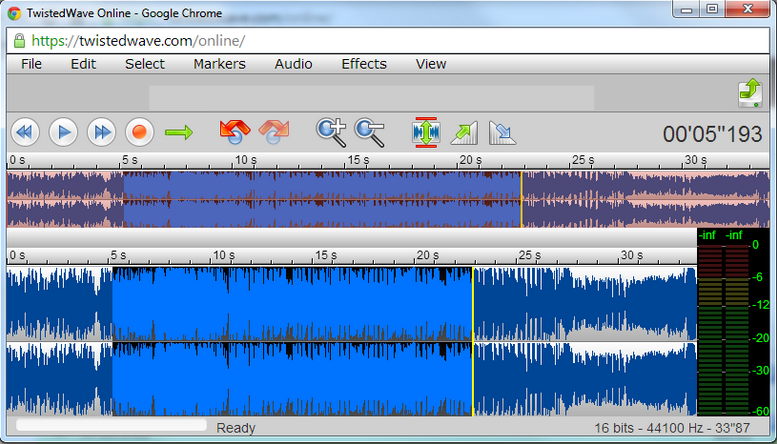The width and height of the screenshot is (777, 444).
Task: Click the 00'05"193 time counter display
Action: pos(713,134)
